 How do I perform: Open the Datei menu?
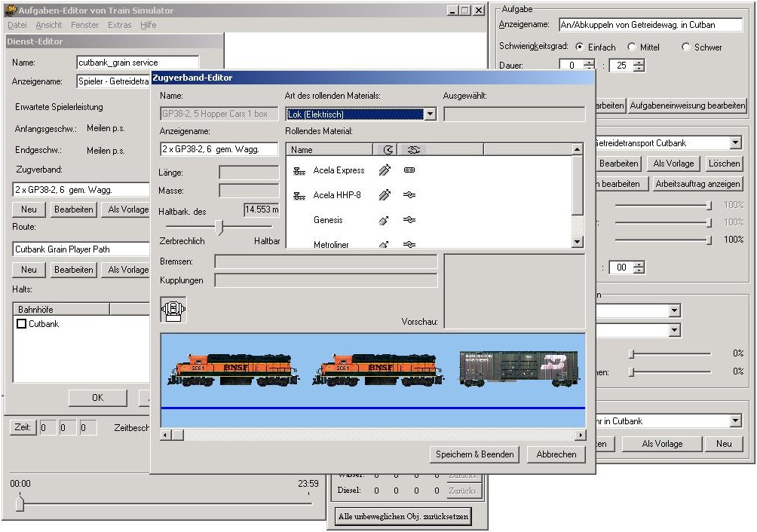(17, 25)
